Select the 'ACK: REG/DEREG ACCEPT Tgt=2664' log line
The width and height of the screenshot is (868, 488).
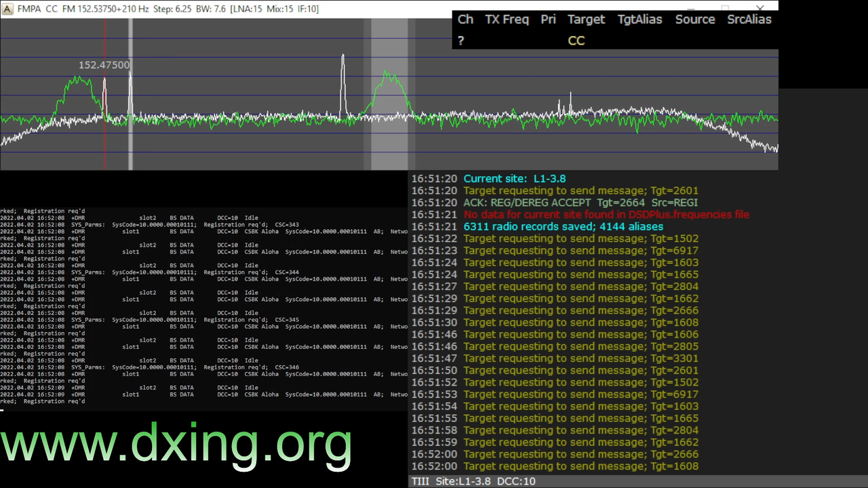555,203
